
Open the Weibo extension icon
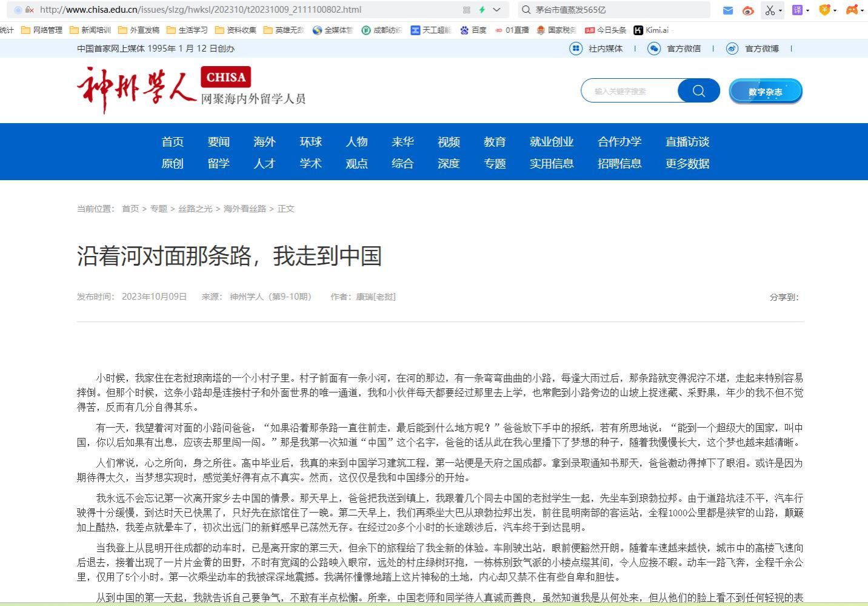[748, 10]
